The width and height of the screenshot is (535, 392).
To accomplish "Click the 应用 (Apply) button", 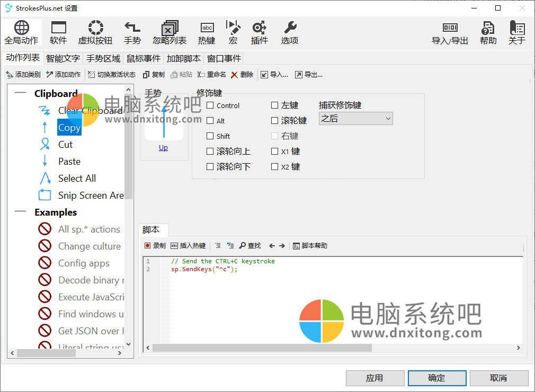I will pos(375,378).
